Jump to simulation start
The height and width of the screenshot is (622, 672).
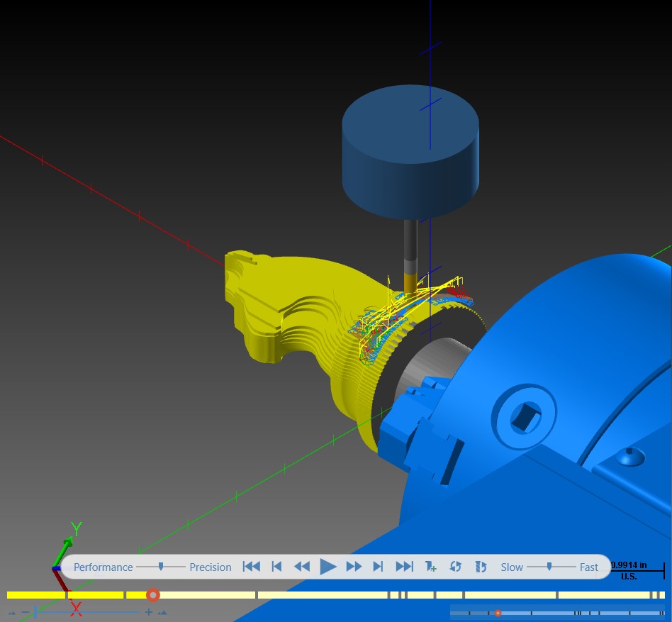pos(252,567)
